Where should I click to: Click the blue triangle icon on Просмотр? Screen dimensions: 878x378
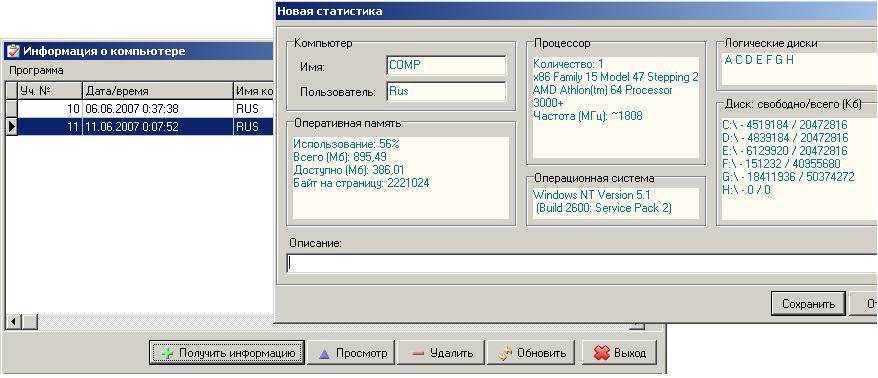point(324,353)
